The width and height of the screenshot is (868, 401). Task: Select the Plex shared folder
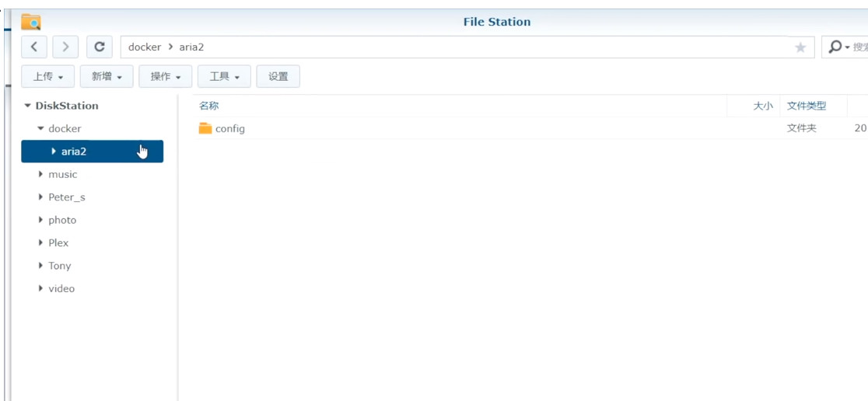pyautogui.click(x=58, y=242)
